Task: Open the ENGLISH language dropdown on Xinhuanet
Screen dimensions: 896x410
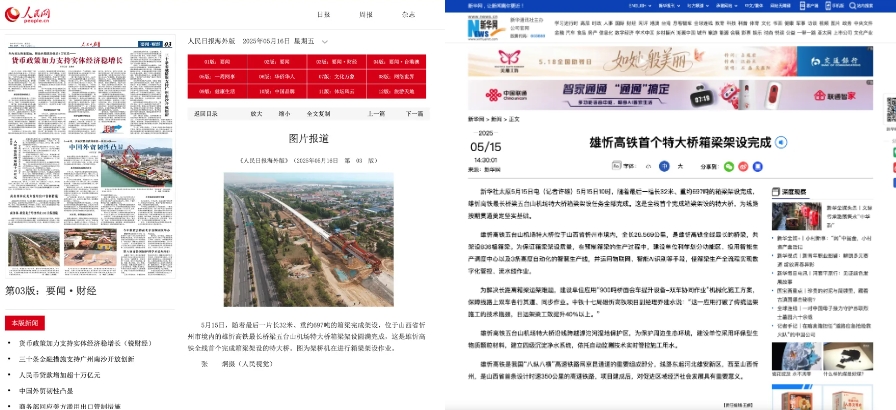Action: [641, 5]
